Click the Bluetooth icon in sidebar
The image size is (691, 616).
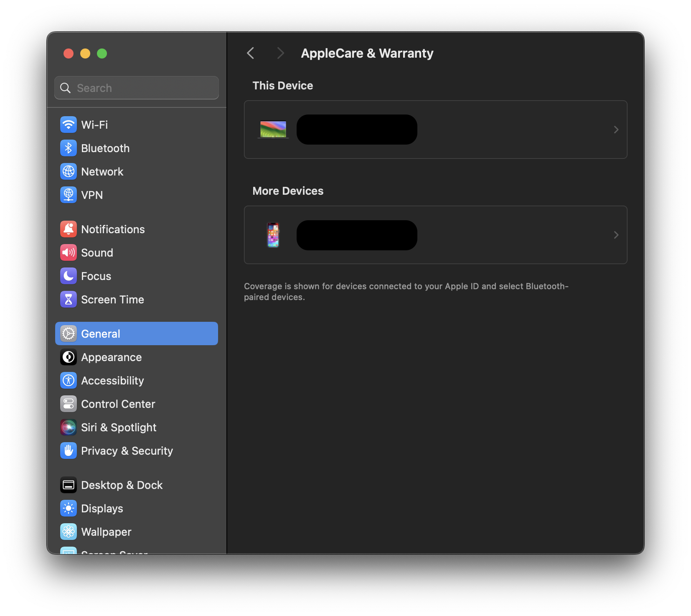click(69, 148)
